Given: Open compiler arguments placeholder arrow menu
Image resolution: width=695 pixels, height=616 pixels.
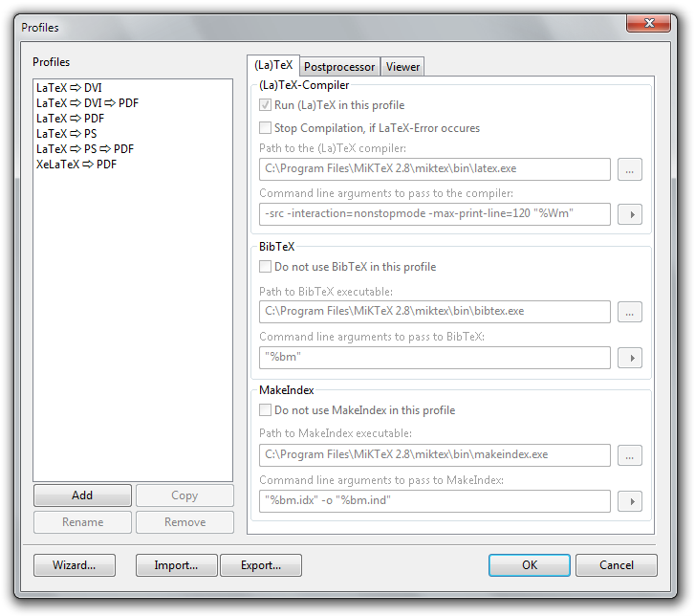Looking at the screenshot, I should pyautogui.click(x=629, y=214).
